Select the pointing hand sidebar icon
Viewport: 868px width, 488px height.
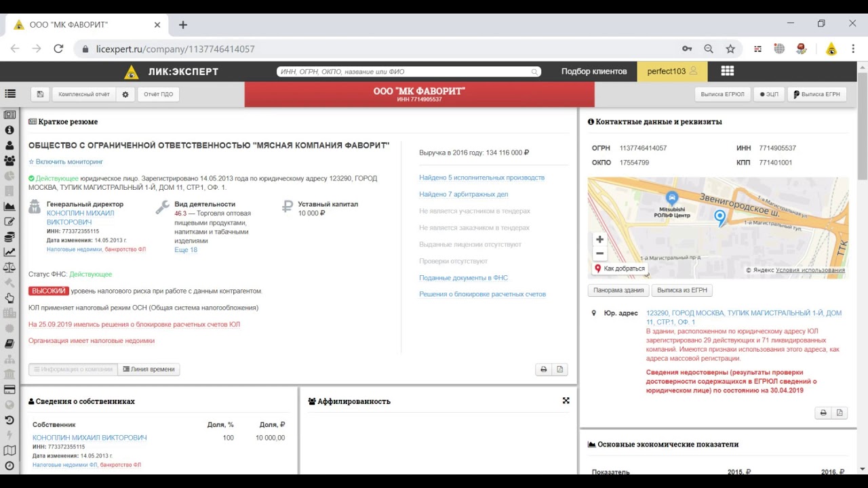[9, 298]
